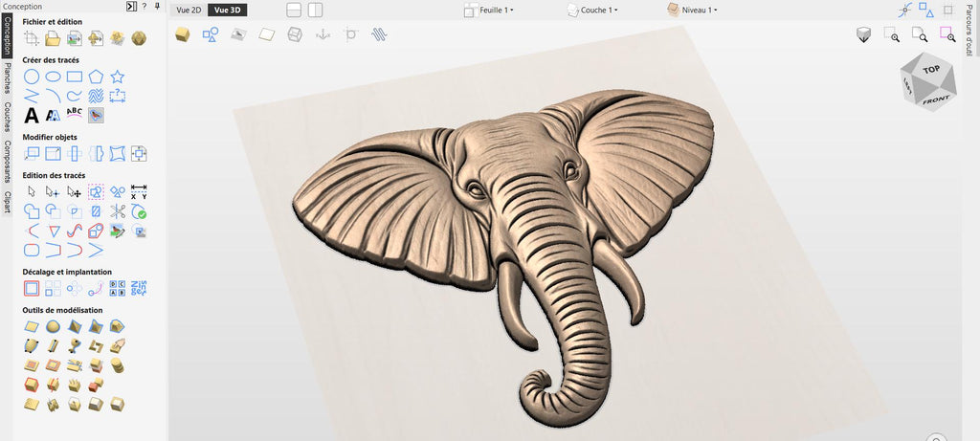The height and width of the screenshot is (441, 980).
Task: Click the TOP face of view cube
Action: tap(930, 70)
